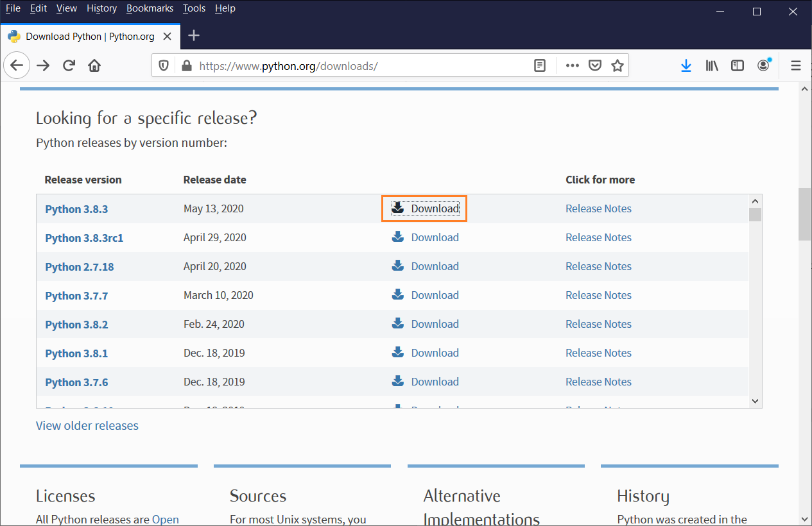Open the Edit menu
Screen dimensions: 812x526
(x=39, y=8)
